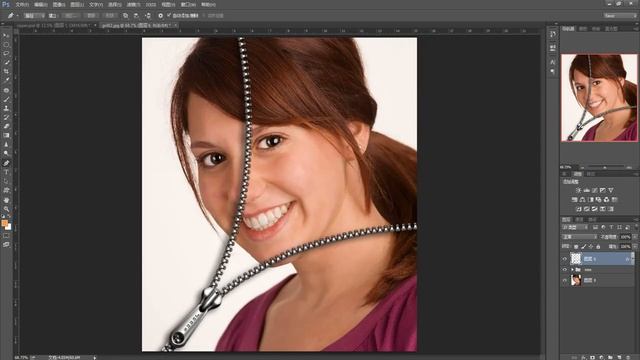The image size is (640, 360).
Task: Hide the layer group
Action: coord(565,270)
